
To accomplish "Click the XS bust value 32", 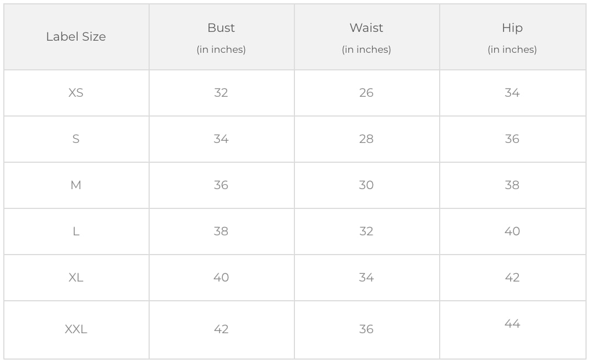I will tap(221, 93).
